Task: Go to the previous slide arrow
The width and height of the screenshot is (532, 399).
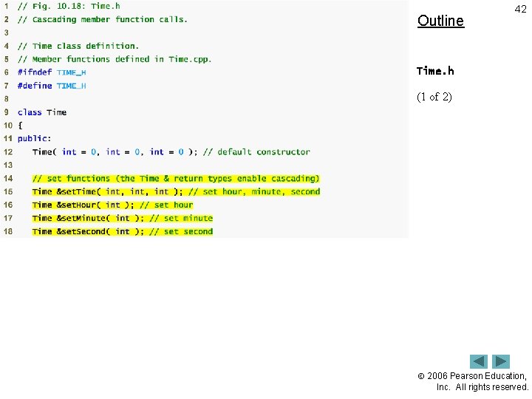Action: [478, 361]
